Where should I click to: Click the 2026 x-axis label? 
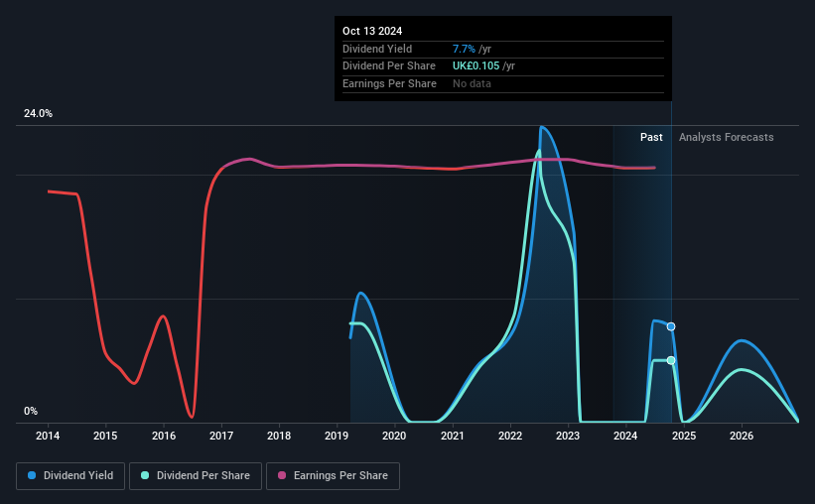pos(742,436)
